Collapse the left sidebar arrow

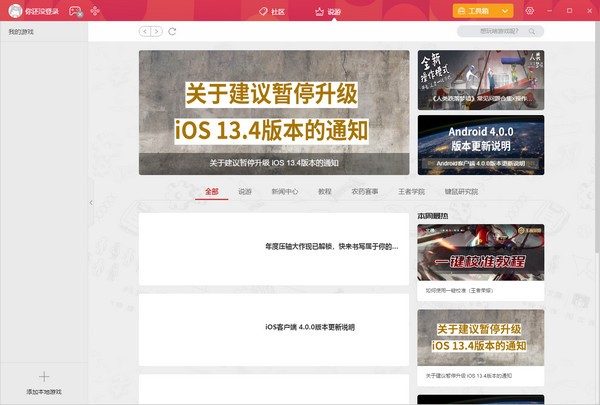[91, 202]
